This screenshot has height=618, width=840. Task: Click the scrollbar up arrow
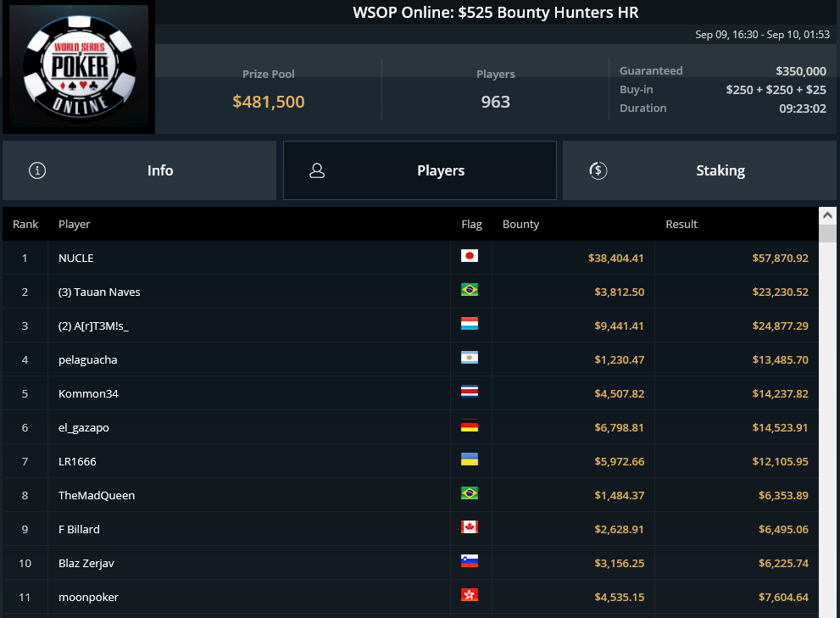tap(827, 215)
